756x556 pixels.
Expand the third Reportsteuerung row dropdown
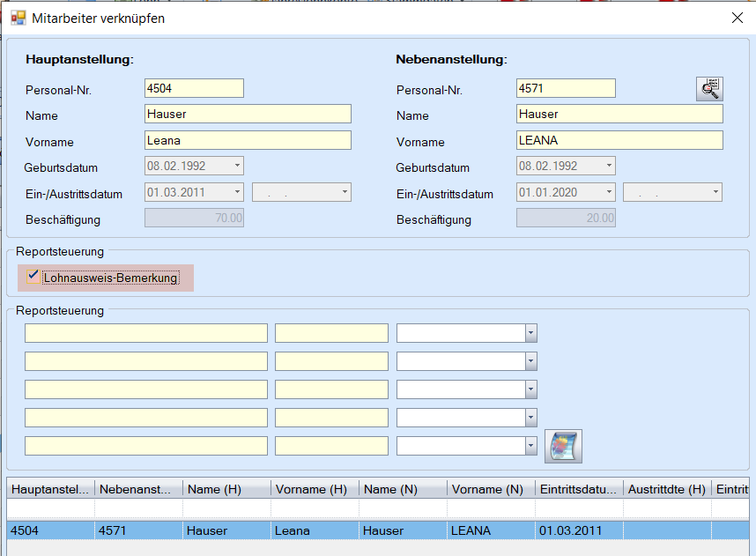pyautogui.click(x=530, y=389)
